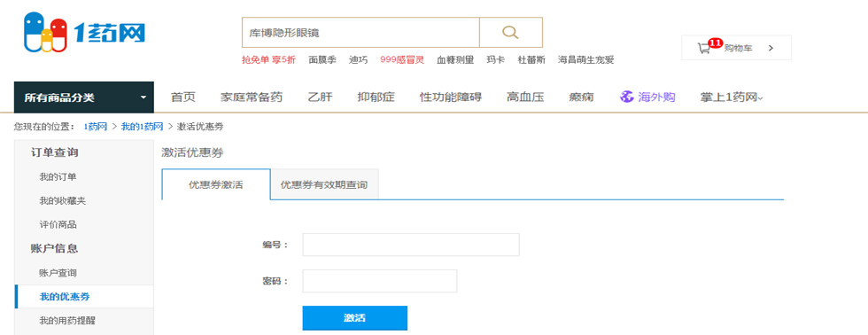Image resolution: width=868 pixels, height=335 pixels.
Task: Open 我的订单 in the sidebar
Action: click(x=58, y=177)
